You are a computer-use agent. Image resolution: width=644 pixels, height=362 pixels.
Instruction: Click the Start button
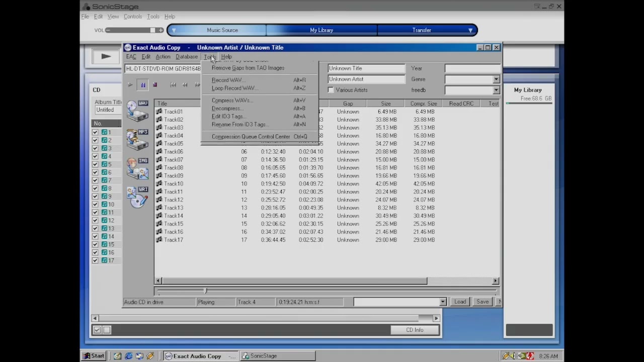point(94,356)
